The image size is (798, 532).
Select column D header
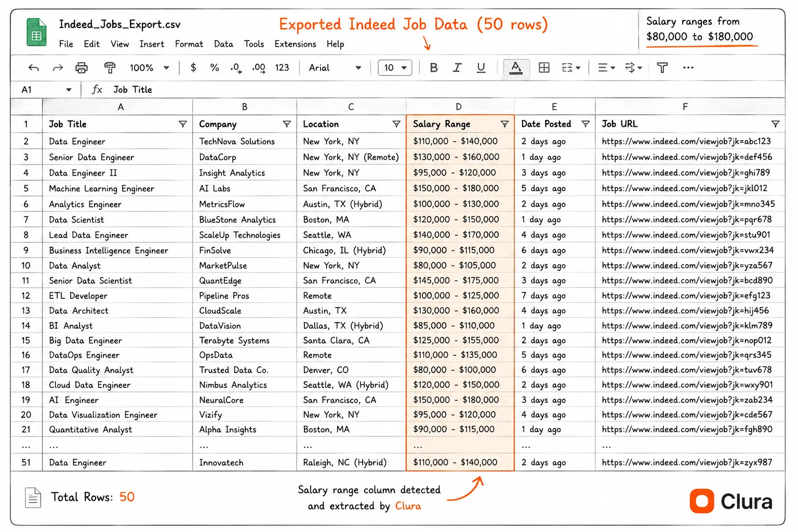(x=460, y=107)
